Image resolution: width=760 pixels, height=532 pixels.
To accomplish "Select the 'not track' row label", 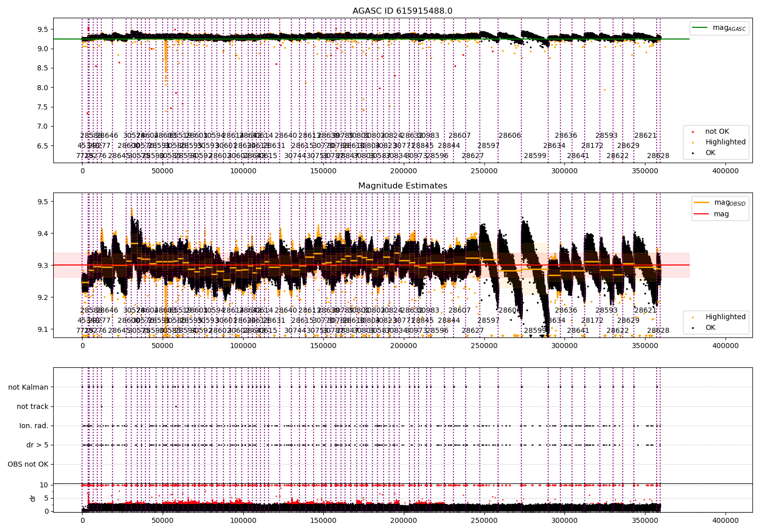I will tap(32, 407).
